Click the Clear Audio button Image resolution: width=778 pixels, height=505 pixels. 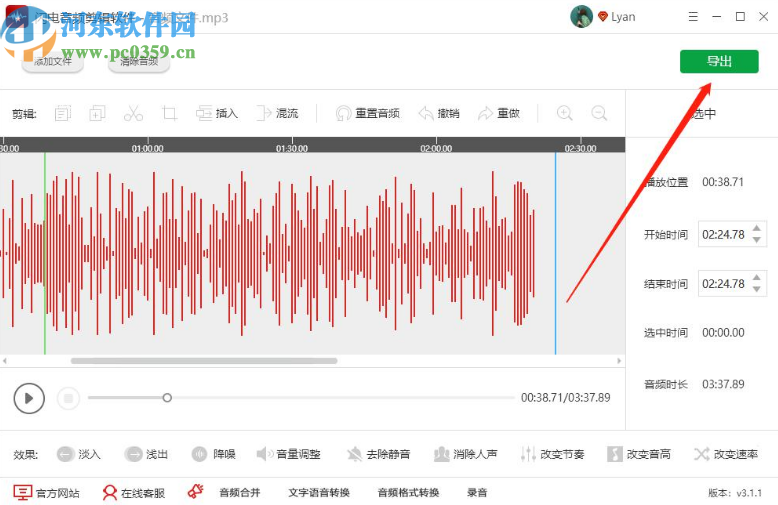139,62
